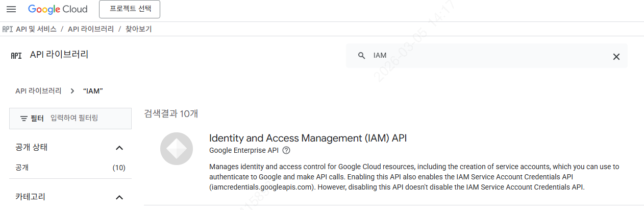Screen dimensions: 644x210
Task: Click API 라이브러리 link above the filter
Action: 38,90
